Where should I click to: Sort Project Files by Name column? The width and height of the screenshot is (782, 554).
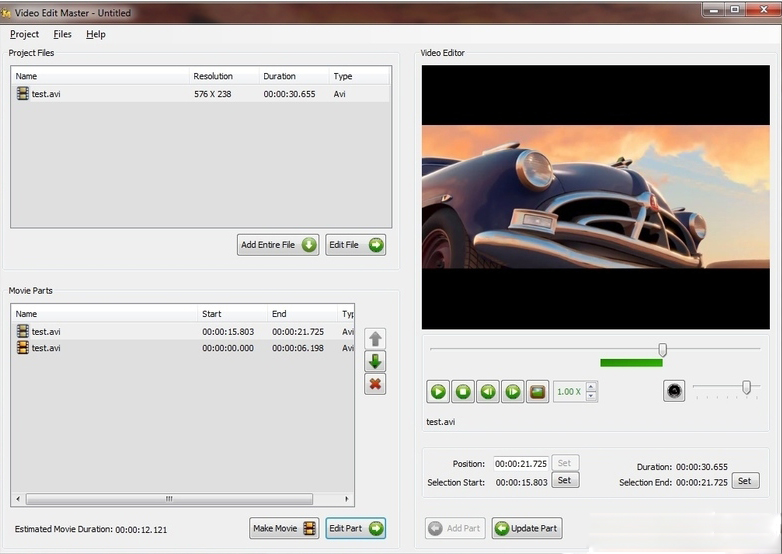(100, 76)
